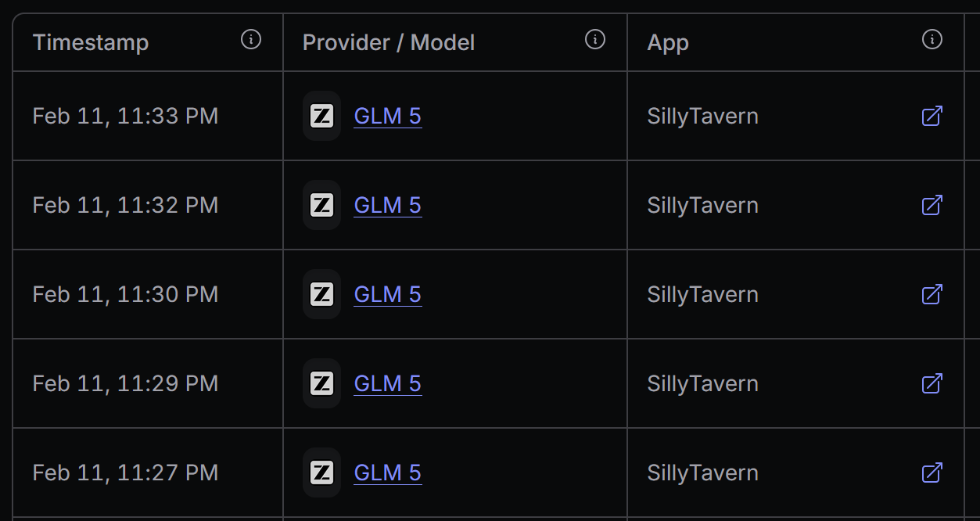The image size is (980, 521).
Task: Click Z provider logo in 11:32 PM row
Action: click(x=322, y=206)
